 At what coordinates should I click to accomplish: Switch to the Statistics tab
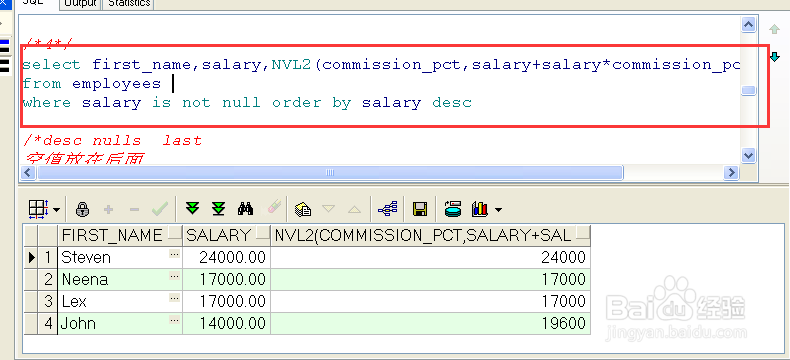click(x=128, y=4)
